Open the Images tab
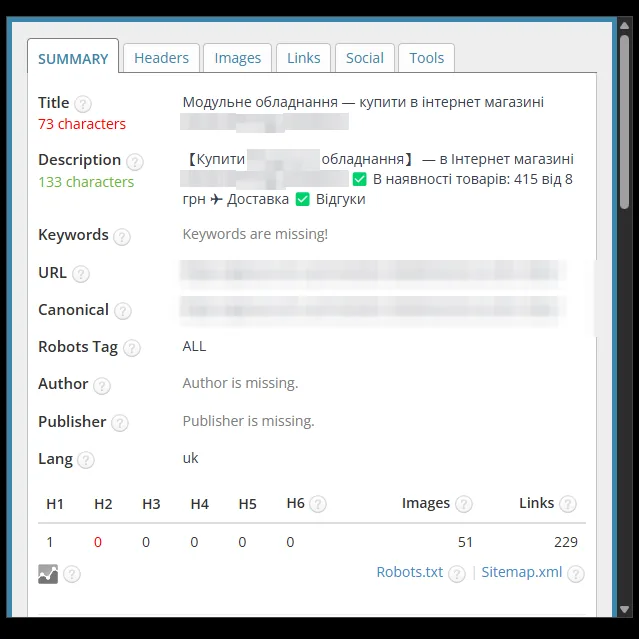This screenshot has width=639, height=639. pos(238,58)
